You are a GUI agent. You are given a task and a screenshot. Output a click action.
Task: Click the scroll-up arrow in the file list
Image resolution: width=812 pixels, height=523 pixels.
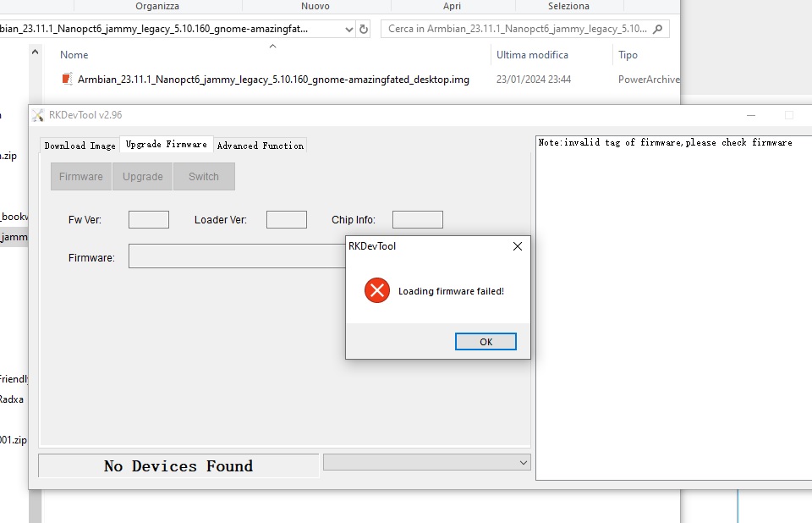(x=36, y=52)
